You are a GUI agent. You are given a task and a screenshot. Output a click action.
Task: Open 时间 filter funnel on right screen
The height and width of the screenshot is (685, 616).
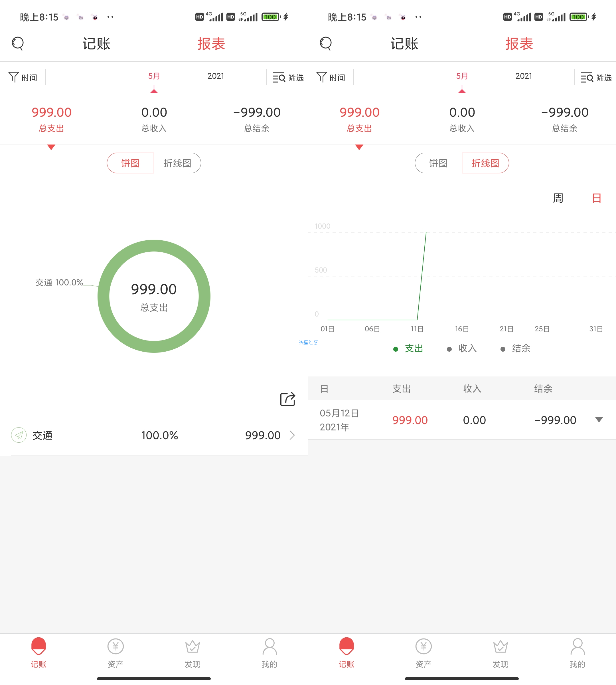(331, 77)
